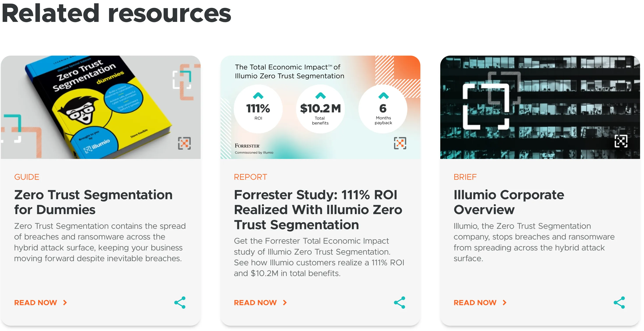Click the arrow beside Read Now in report card
644x331 pixels.
285,303
